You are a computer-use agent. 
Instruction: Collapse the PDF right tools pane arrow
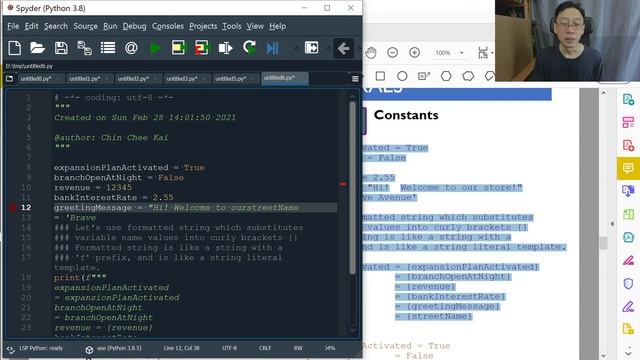(x=612, y=224)
